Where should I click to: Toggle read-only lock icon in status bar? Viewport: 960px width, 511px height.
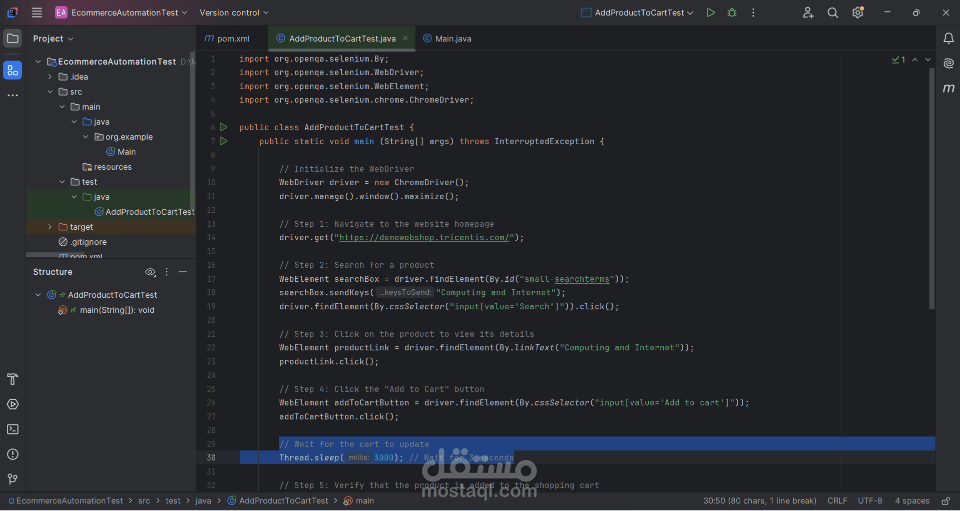pyautogui.click(x=944, y=501)
